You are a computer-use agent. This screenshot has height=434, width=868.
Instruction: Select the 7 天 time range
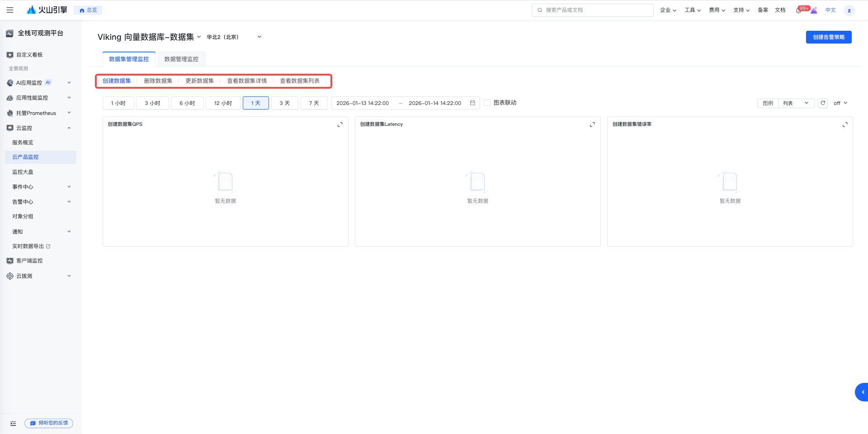click(x=314, y=103)
